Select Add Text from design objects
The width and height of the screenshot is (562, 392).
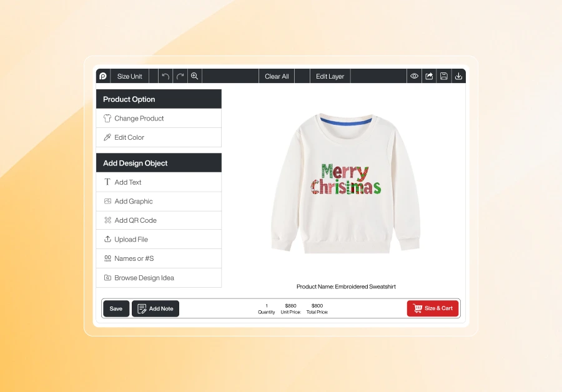point(159,182)
